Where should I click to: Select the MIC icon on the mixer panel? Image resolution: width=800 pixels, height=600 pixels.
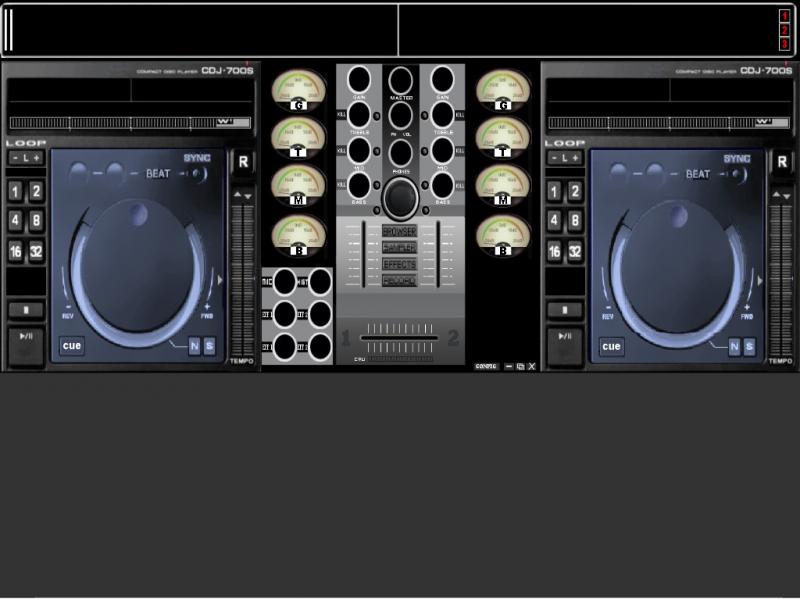[281, 280]
